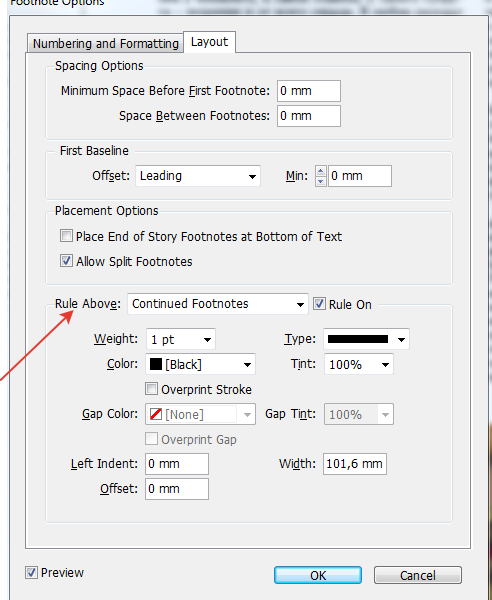This screenshot has height=600, width=492.
Task: Toggle the Rule On checkbox
Action: click(319, 304)
